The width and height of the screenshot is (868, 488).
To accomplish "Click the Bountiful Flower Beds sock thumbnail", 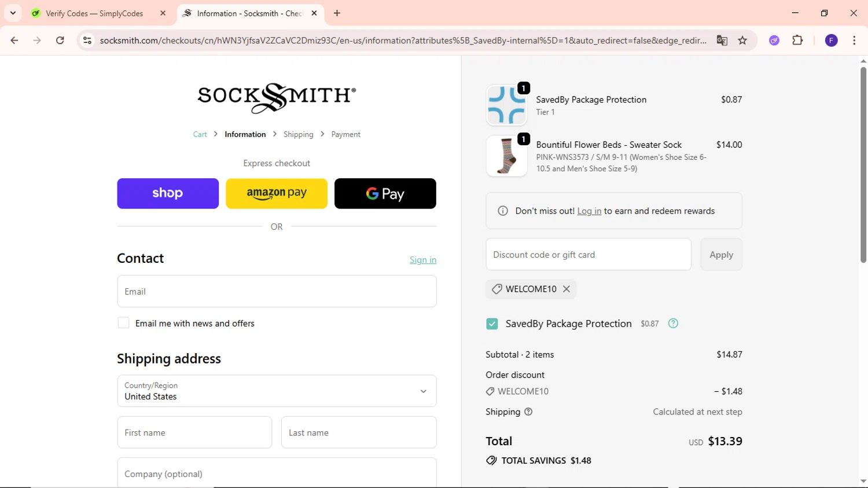I will tap(506, 156).
